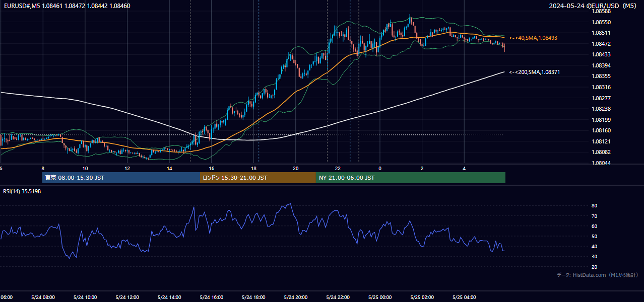This screenshot has width=644, height=302.
Task: Click hour label 14 on price chart axis
Action: coord(169,169)
